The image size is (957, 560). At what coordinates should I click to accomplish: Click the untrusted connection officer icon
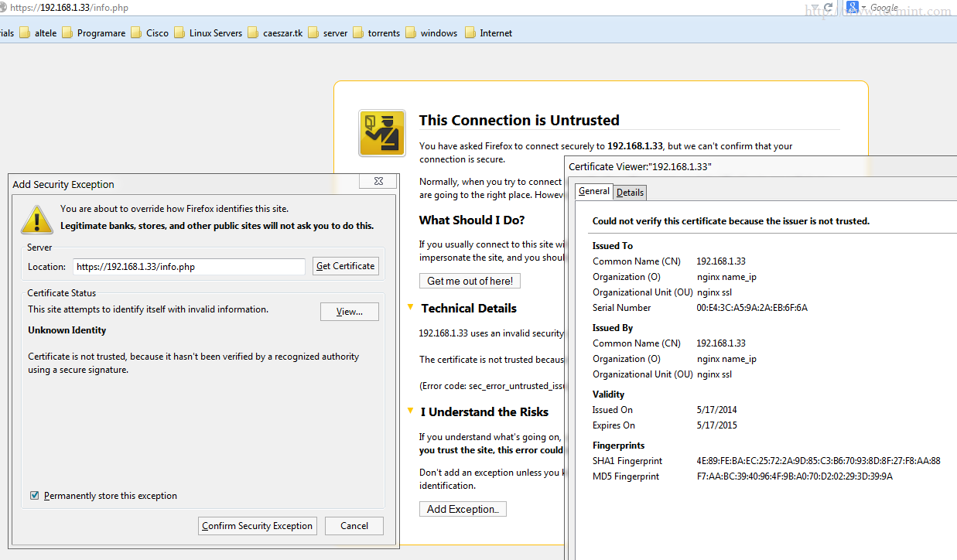pos(381,133)
